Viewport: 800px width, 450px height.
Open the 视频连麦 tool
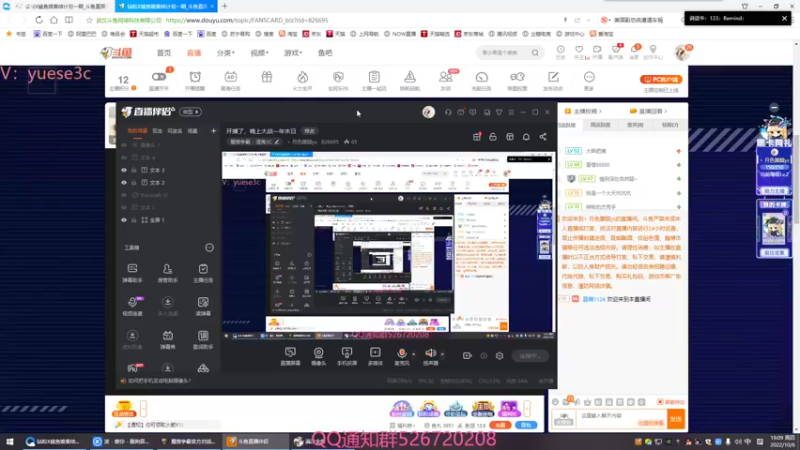coord(132,306)
